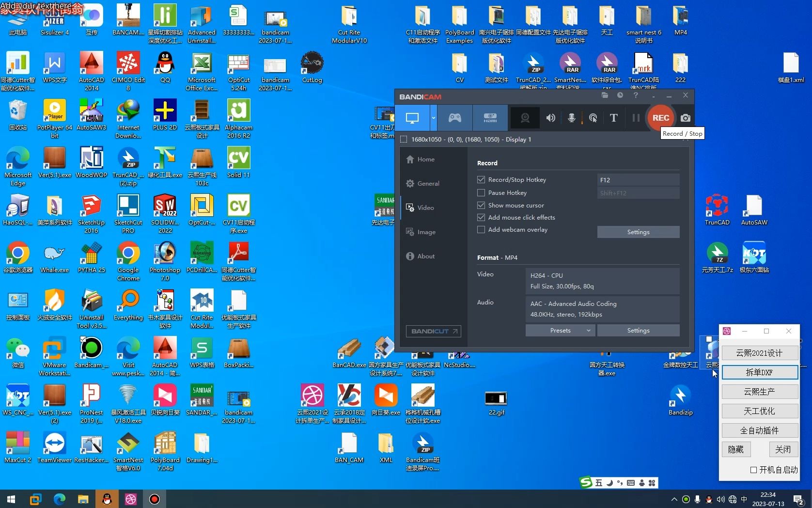Click the 隐藏 button in launcher window

point(736,449)
